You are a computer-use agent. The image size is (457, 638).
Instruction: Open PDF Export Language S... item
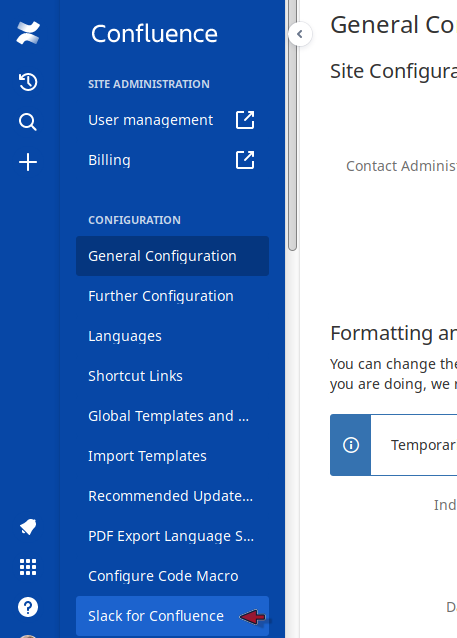(x=173, y=536)
